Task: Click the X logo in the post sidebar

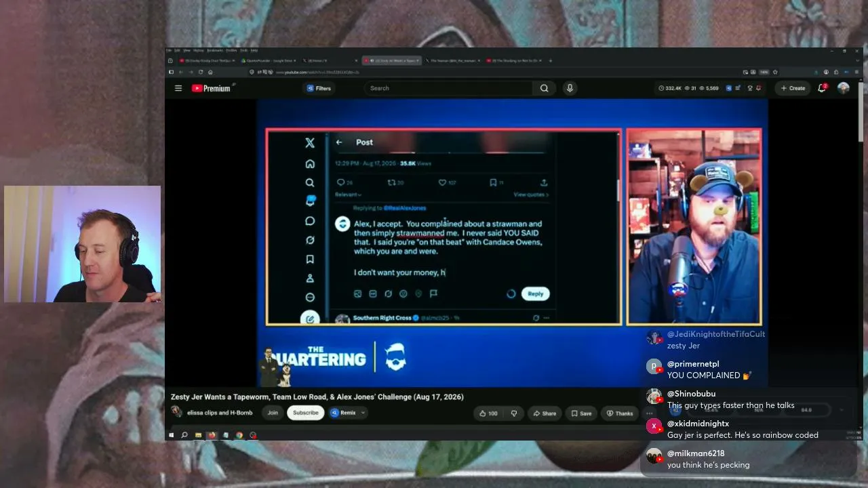Action: [310, 143]
